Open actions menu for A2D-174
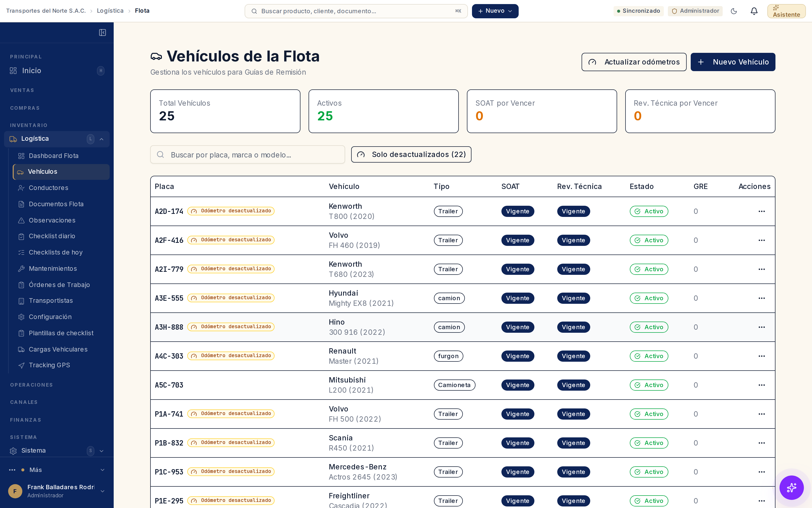 [762, 211]
